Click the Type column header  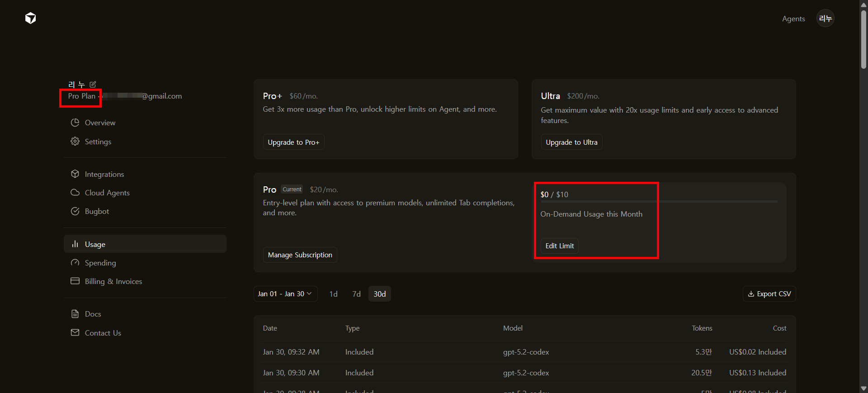pos(352,328)
